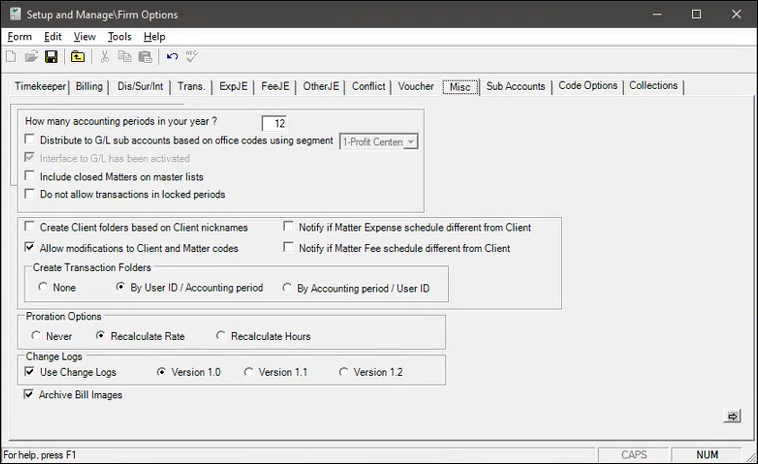
Task: Click the yellow folder up-arrow icon
Action: (78, 57)
